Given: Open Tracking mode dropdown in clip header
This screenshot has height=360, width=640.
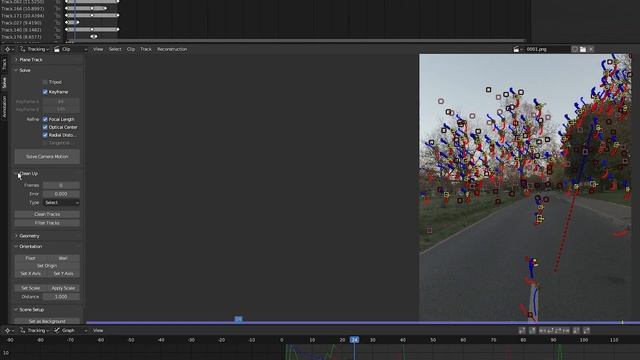Looking at the screenshot, I should 35,49.
